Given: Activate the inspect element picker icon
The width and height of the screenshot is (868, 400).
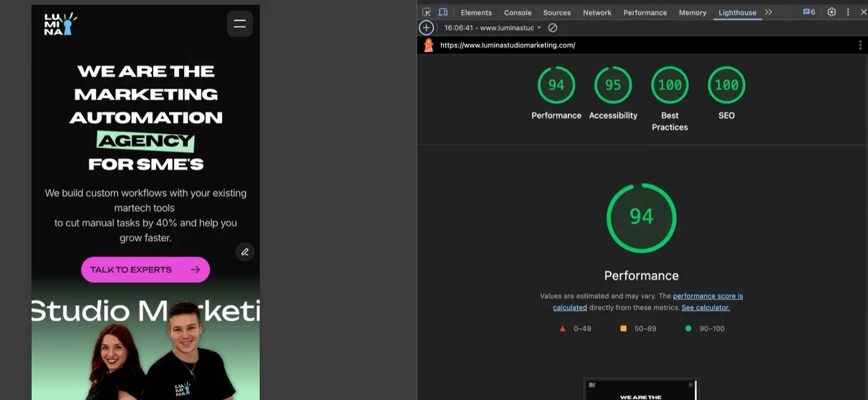Looking at the screenshot, I should (426, 12).
